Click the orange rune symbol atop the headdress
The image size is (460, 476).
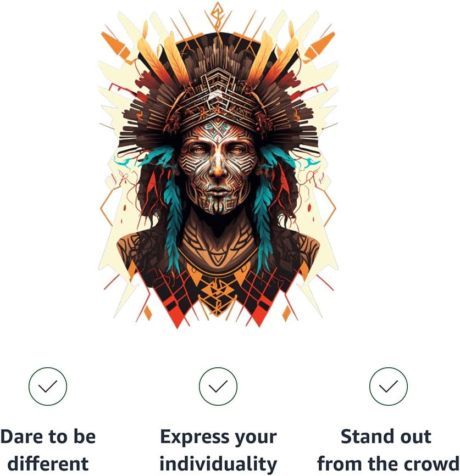(x=218, y=16)
